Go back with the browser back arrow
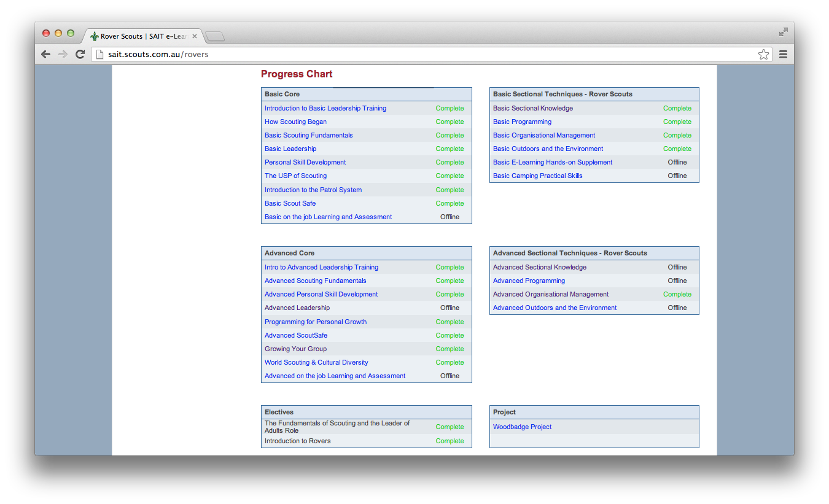 tap(46, 54)
